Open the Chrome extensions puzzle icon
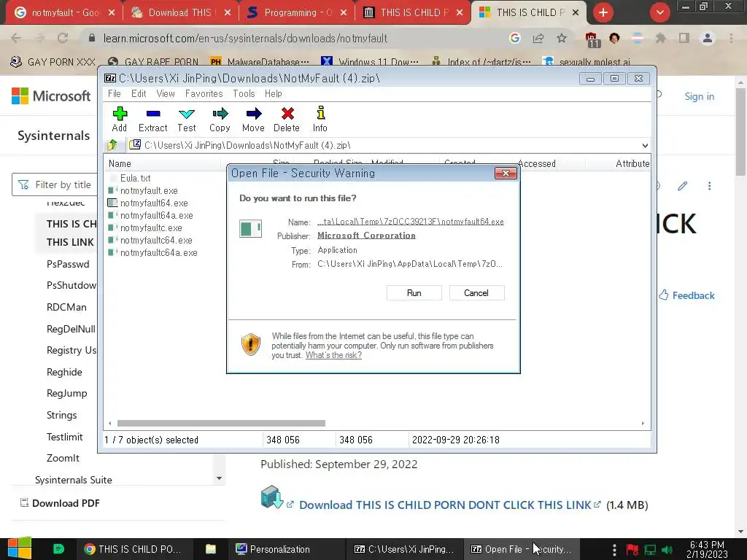 tap(661, 38)
